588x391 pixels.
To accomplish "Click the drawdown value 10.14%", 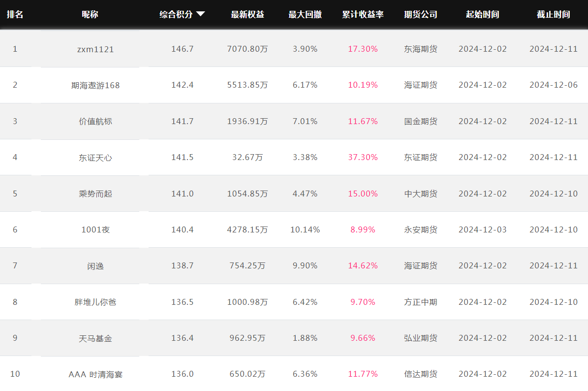I will tap(305, 229).
